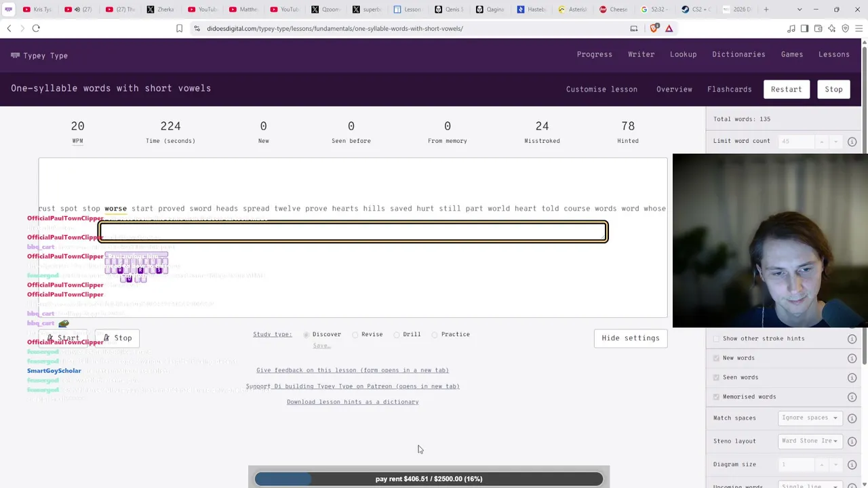This screenshot has width=868, height=488.
Task: Toggle the Seen words checkbox
Action: click(x=717, y=378)
